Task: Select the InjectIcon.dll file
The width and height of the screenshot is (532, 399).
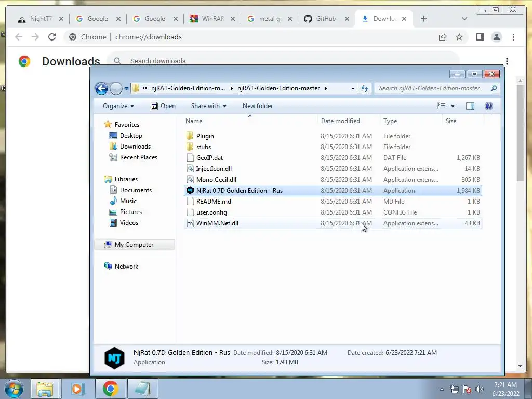Action: [332, 169]
